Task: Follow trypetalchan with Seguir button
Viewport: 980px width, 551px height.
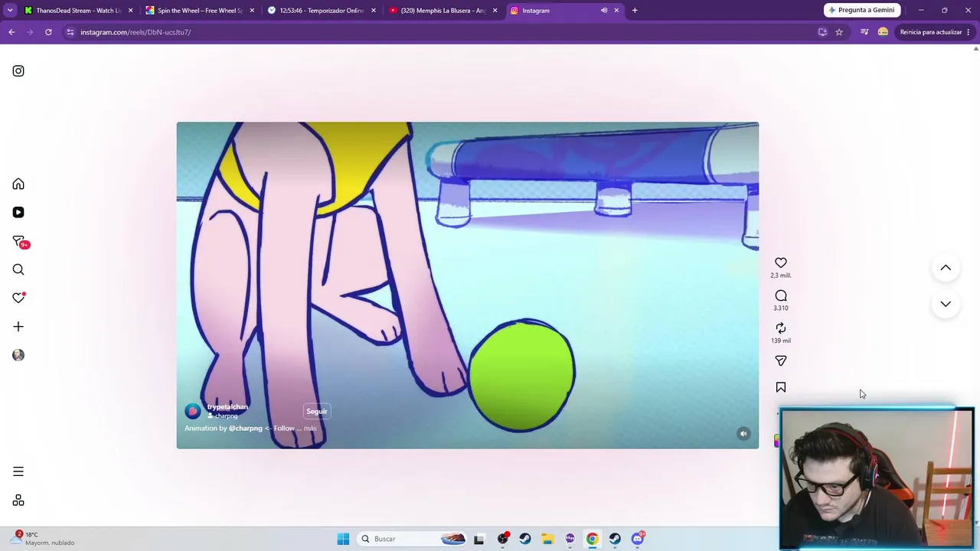Action: 317,412
